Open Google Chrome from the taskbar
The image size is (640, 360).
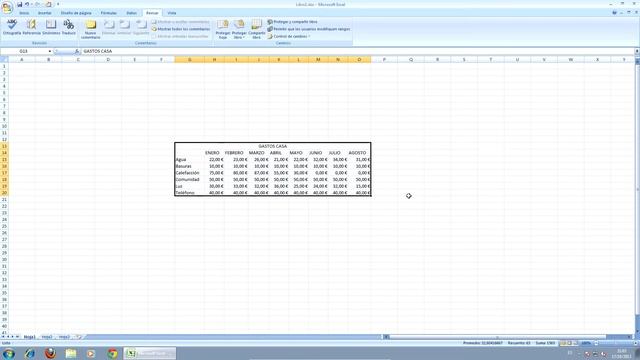[112, 353]
